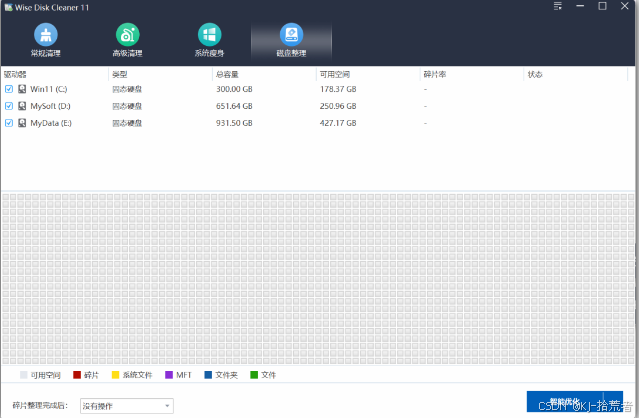Click the disk icon beside MySoft (D:)
The image size is (639, 418).
tap(22, 106)
